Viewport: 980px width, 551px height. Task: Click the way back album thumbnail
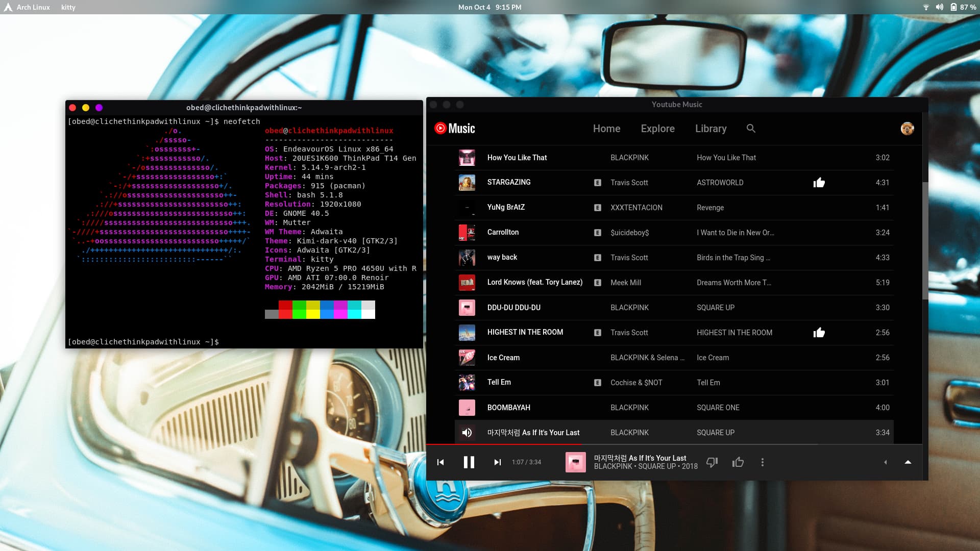click(467, 258)
